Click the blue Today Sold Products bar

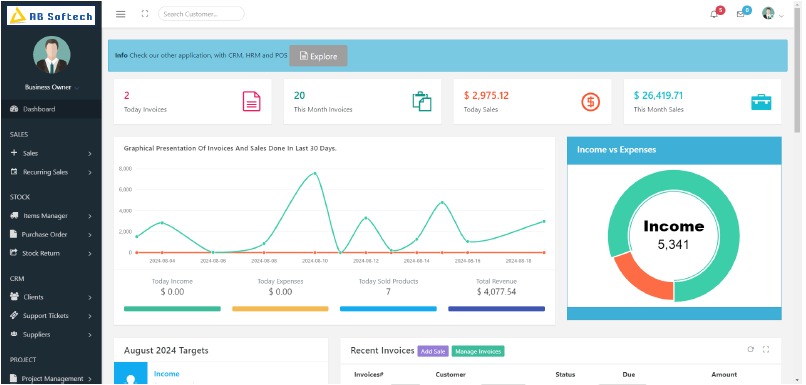pos(388,309)
